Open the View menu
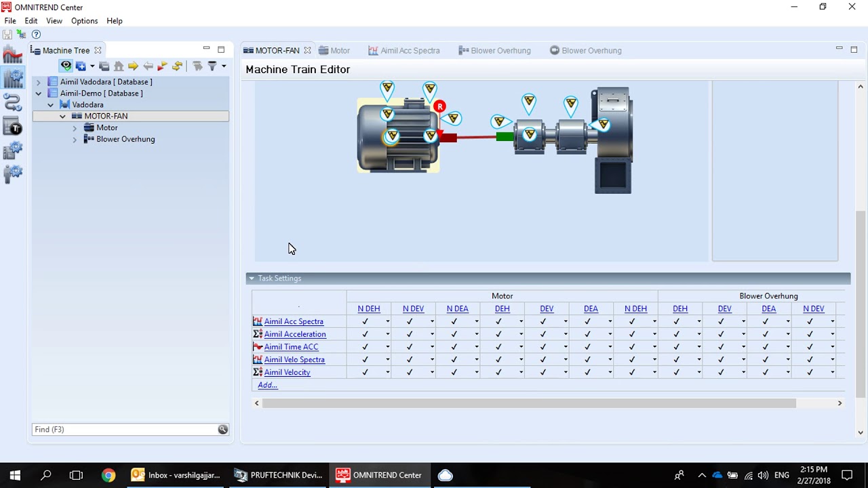The image size is (868, 488). pos(54,21)
